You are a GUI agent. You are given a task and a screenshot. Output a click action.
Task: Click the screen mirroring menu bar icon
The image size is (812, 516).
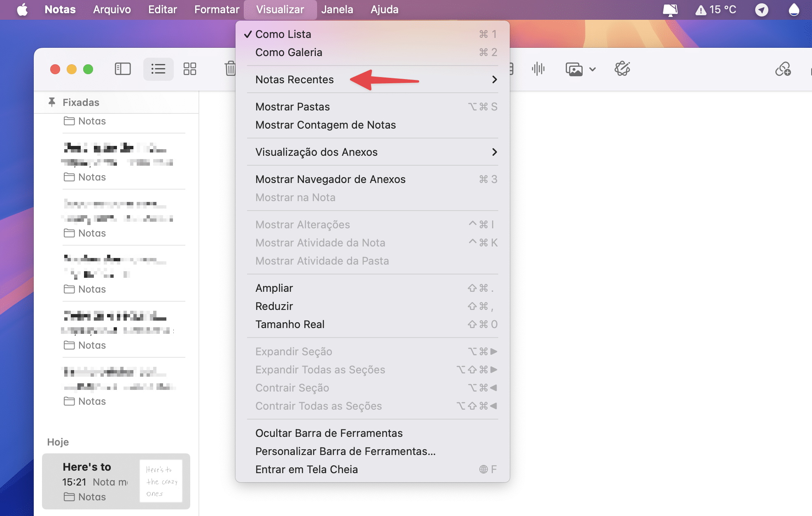(x=670, y=9)
